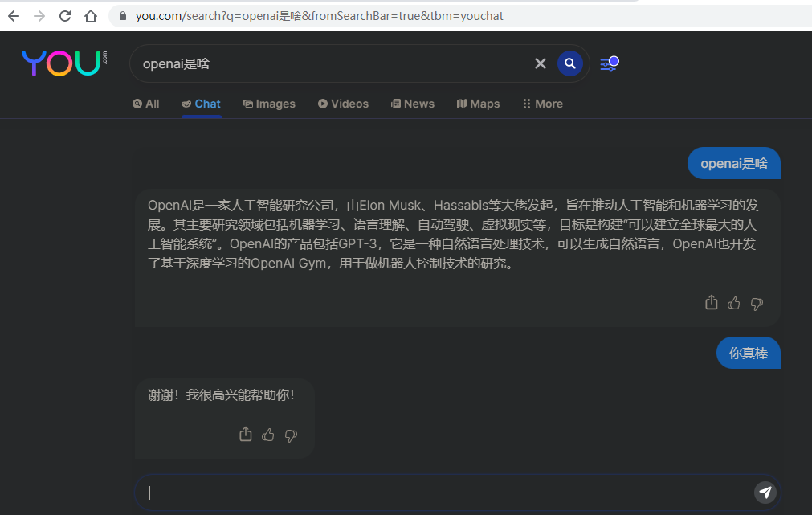Click the '谢谢！我很高兴能帮助你！' reply text

(x=221, y=395)
